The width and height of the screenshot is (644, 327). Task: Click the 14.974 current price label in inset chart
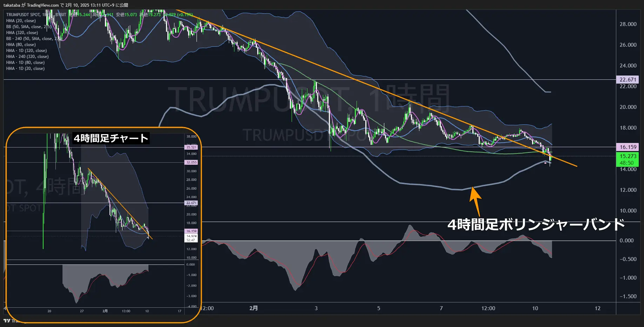pos(191,236)
